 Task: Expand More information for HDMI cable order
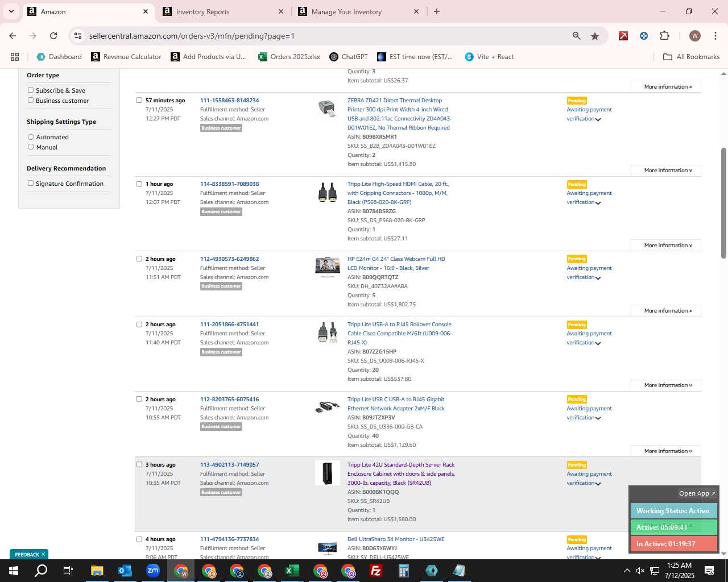tap(666, 246)
